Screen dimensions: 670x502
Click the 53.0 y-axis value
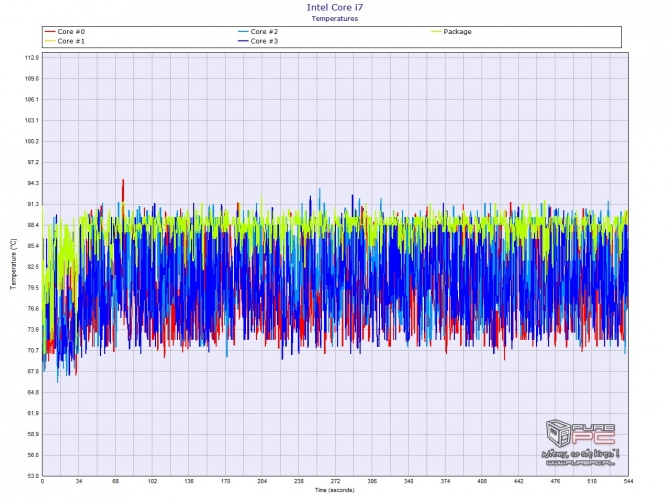click(x=32, y=476)
